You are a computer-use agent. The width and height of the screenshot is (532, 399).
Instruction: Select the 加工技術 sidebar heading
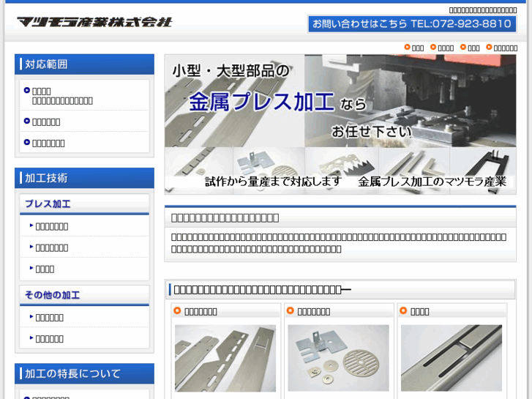(x=84, y=178)
